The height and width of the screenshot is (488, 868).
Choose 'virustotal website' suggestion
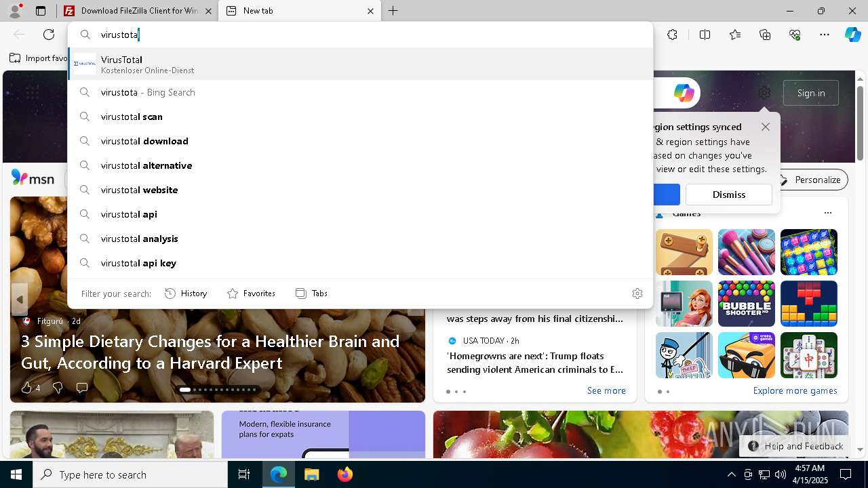pos(360,190)
